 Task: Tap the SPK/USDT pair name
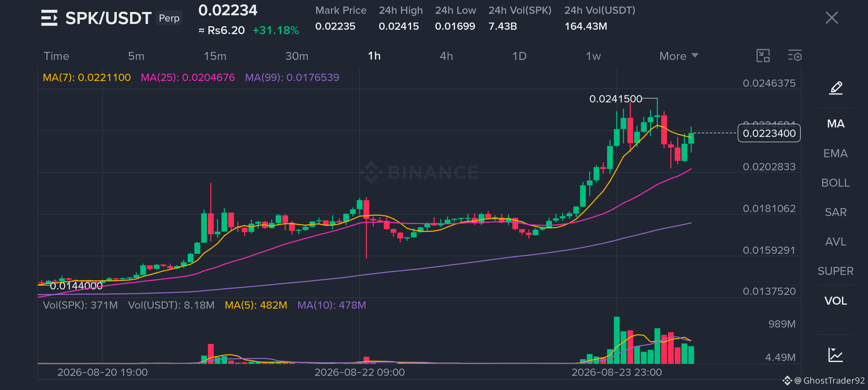tap(108, 18)
